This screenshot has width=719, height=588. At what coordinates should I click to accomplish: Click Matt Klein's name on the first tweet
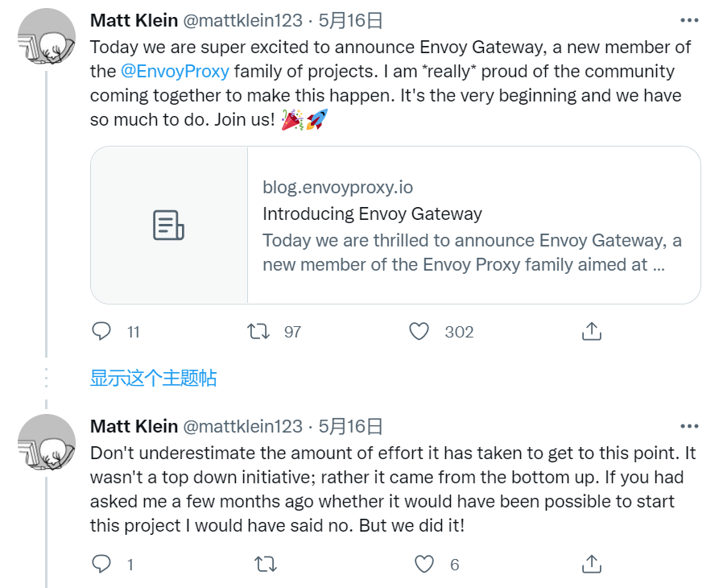(134, 20)
